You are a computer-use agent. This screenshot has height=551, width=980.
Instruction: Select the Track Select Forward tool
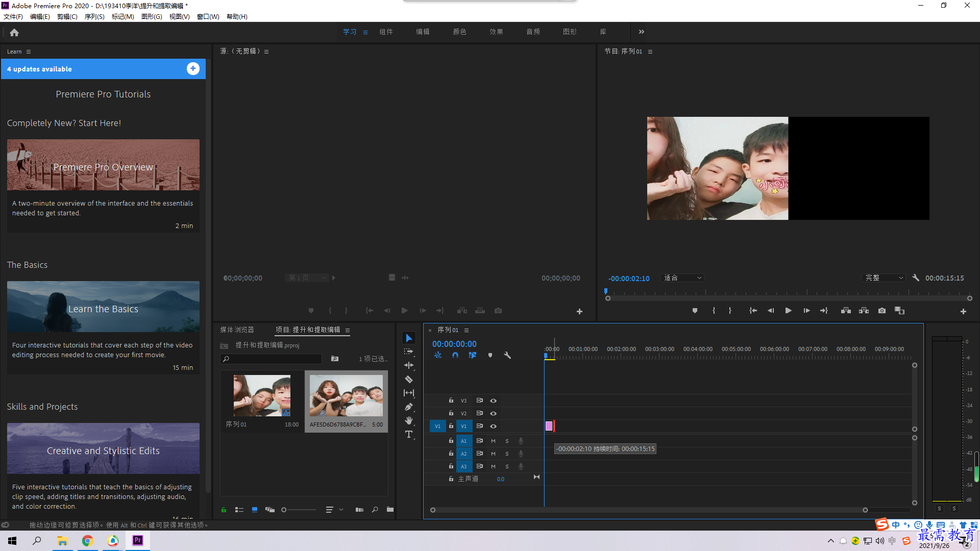[408, 352]
